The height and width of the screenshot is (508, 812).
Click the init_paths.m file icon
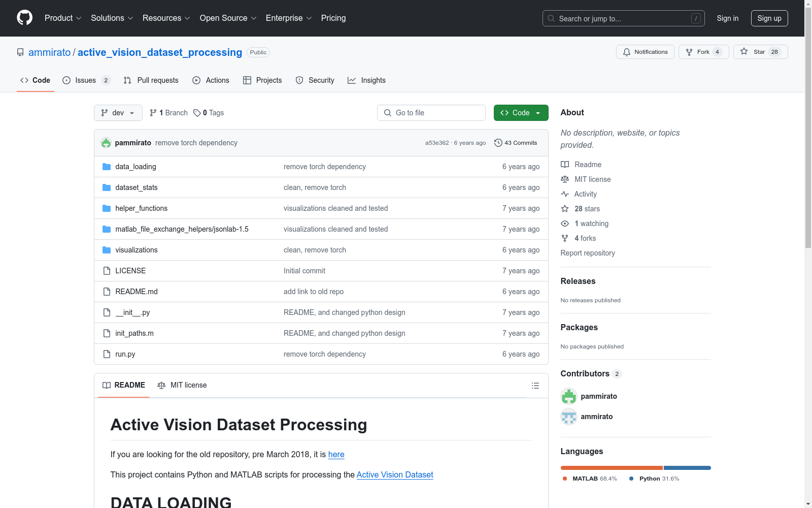point(107,333)
